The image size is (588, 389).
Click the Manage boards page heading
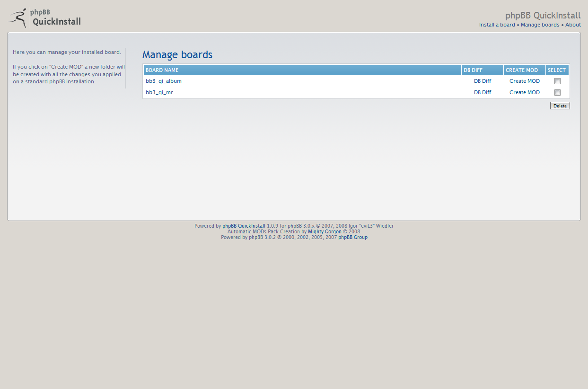(x=177, y=55)
